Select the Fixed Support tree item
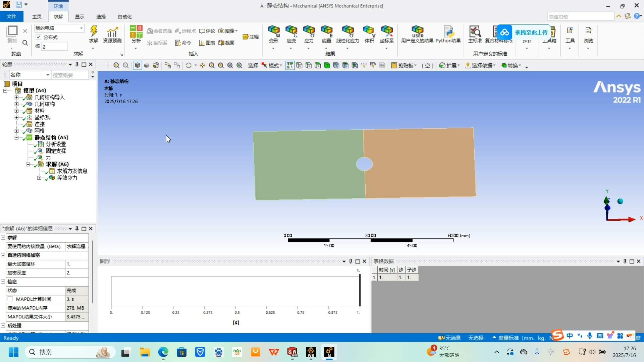This screenshot has width=644, height=362. [x=56, y=151]
